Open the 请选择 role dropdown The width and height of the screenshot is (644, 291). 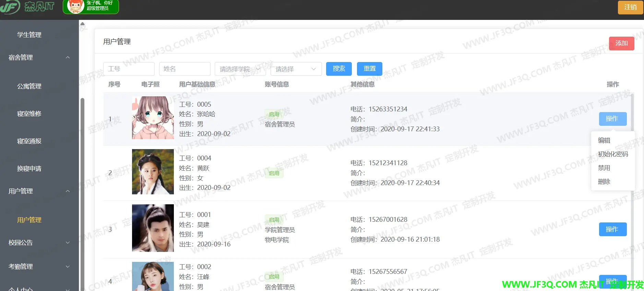pos(296,69)
